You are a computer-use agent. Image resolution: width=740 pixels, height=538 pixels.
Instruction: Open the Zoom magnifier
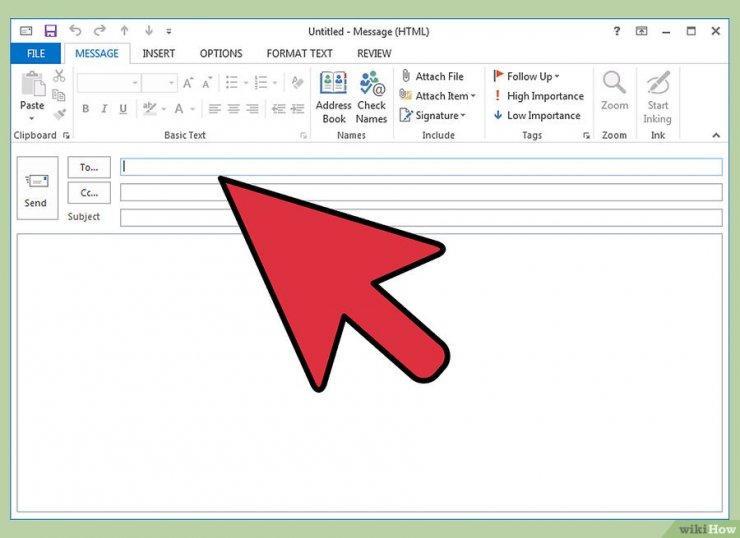614,92
